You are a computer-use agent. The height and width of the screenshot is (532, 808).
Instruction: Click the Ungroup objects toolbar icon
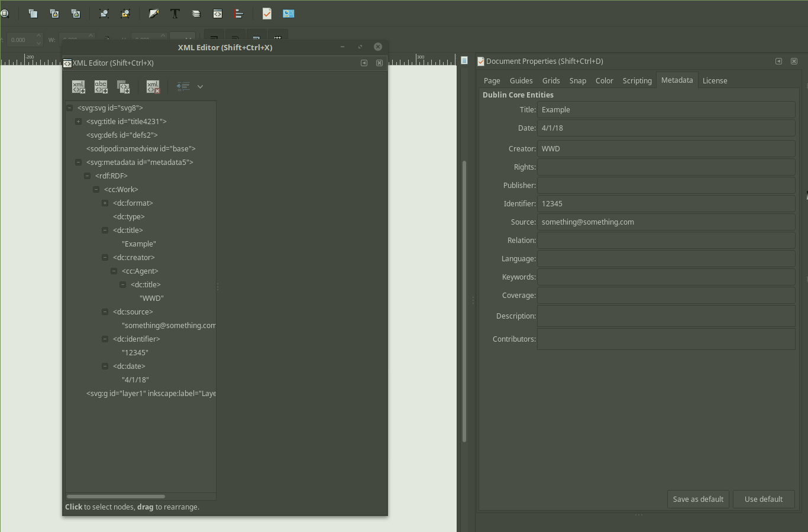pyautogui.click(x=125, y=13)
